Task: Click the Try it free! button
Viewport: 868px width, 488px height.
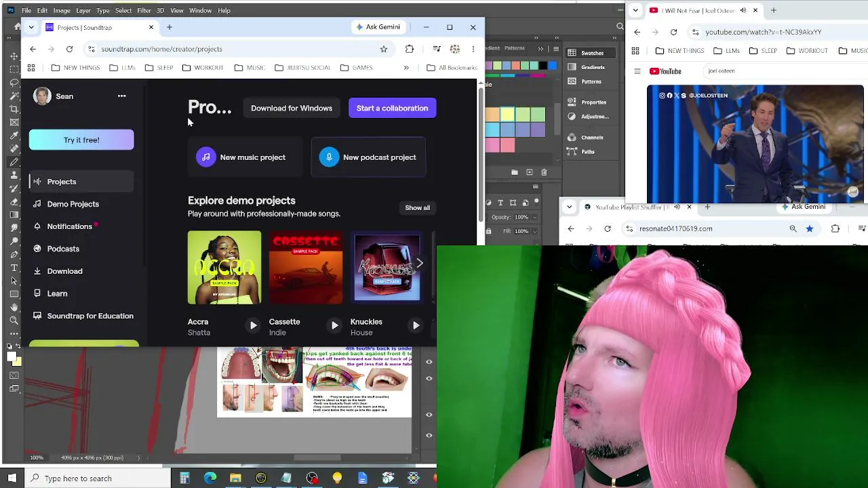Action: pos(81,140)
